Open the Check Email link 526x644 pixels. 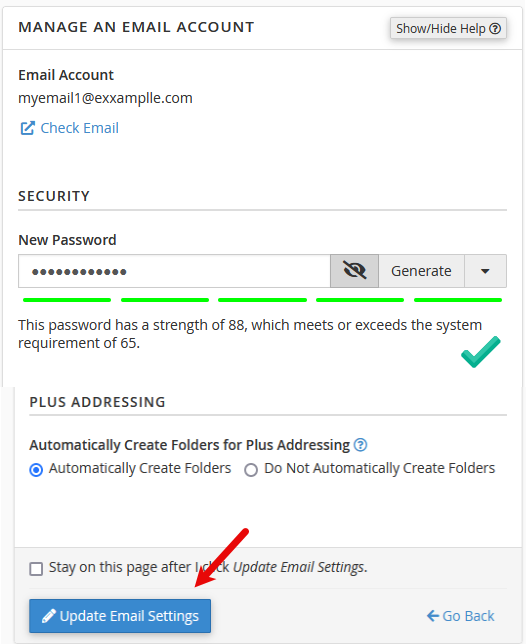(x=79, y=128)
